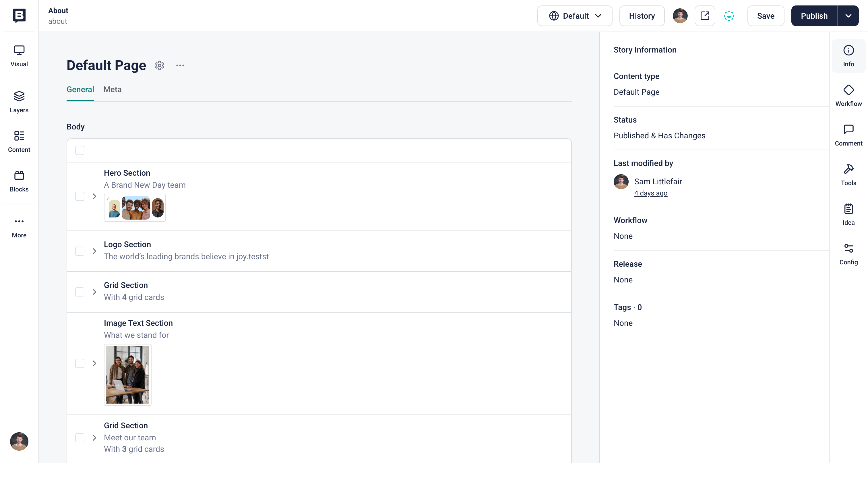Open preview in new window icon
The image size is (868, 492).
click(x=704, y=16)
